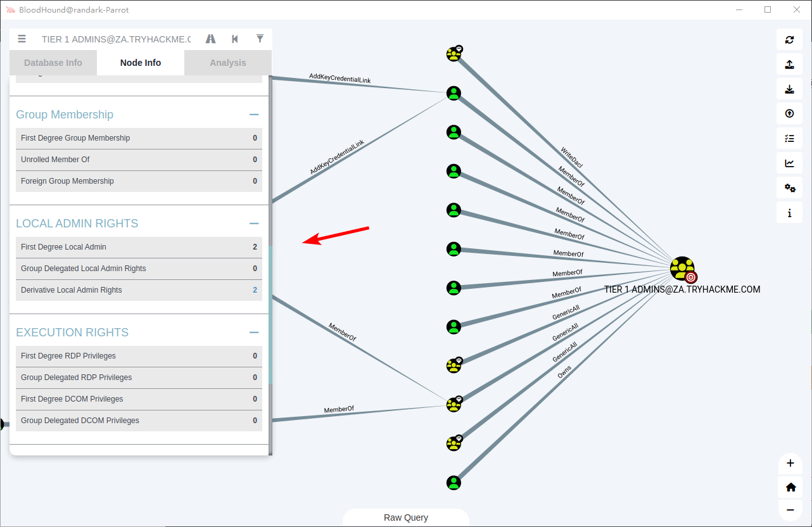Click the back step icon in search bar
This screenshot has width=812, height=527.
(x=235, y=39)
